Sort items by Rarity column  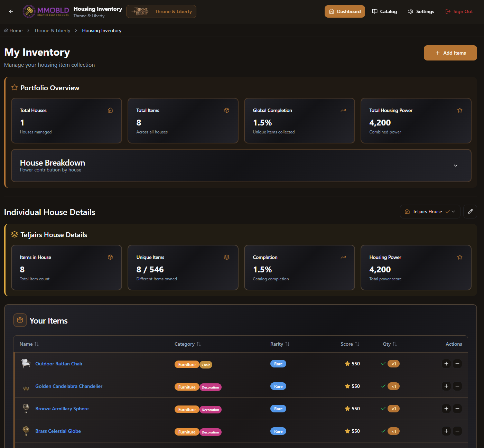[x=280, y=344]
